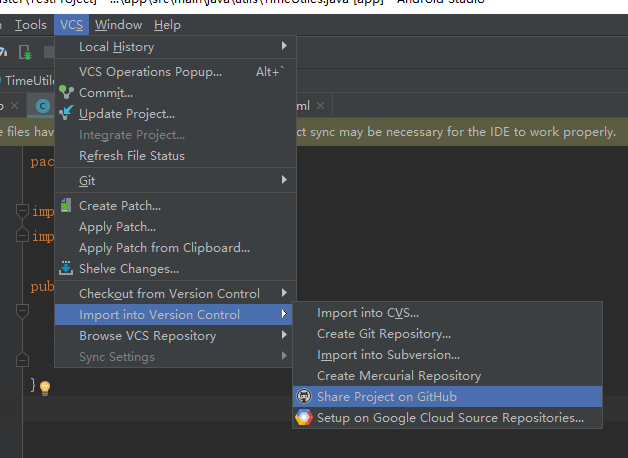Expand the Local History submenu arrow
This screenshot has width=628, height=458.
point(284,46)
